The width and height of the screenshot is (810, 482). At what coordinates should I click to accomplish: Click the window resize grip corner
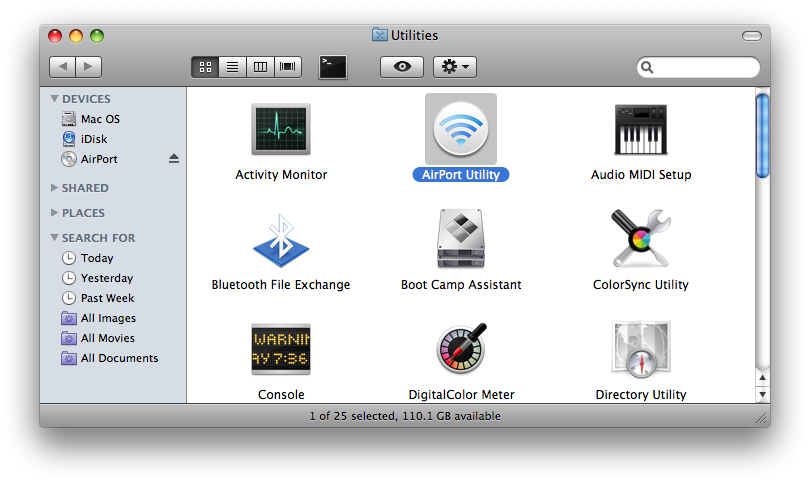coord(762,418)
